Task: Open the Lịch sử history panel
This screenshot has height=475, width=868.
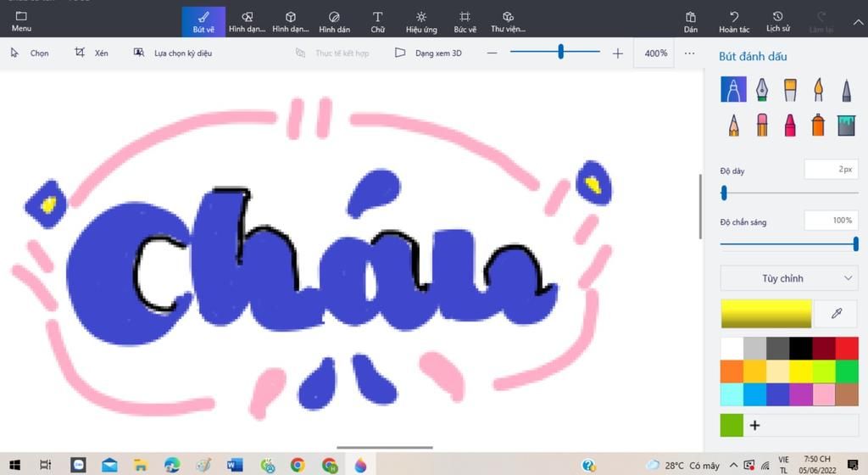Action: pyautogui.click(x=778, y=22)
